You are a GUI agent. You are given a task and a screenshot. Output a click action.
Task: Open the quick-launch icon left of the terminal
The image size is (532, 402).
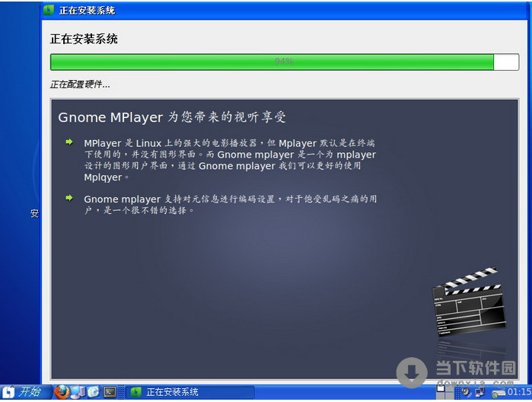point(94,393)
